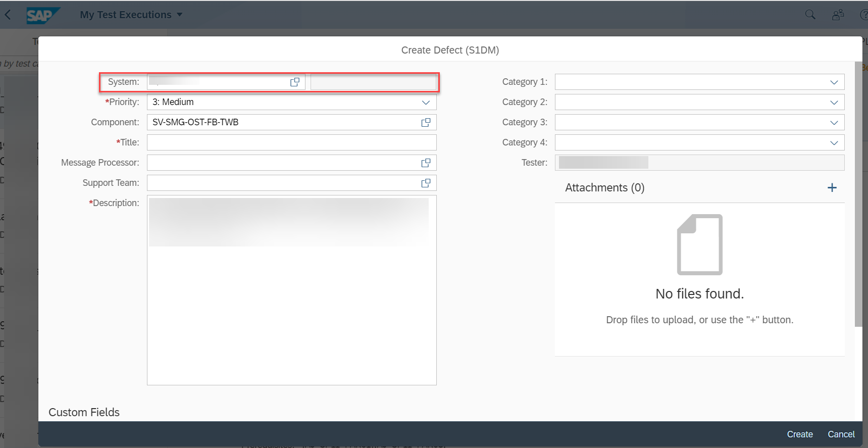Expand the Category 2 dropdown
Viewport: 868px width, 448px height.
tap(834, 102)
